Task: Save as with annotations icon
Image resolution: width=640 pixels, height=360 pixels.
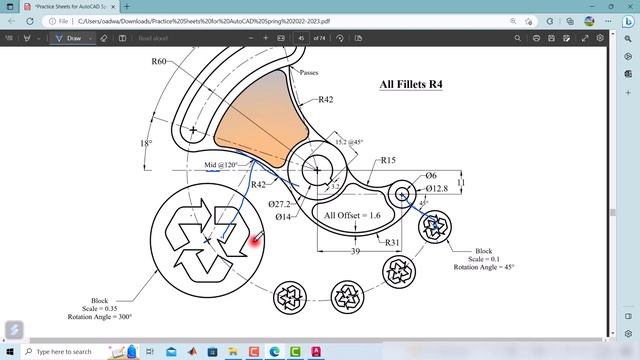Action: tap(567, 38)
